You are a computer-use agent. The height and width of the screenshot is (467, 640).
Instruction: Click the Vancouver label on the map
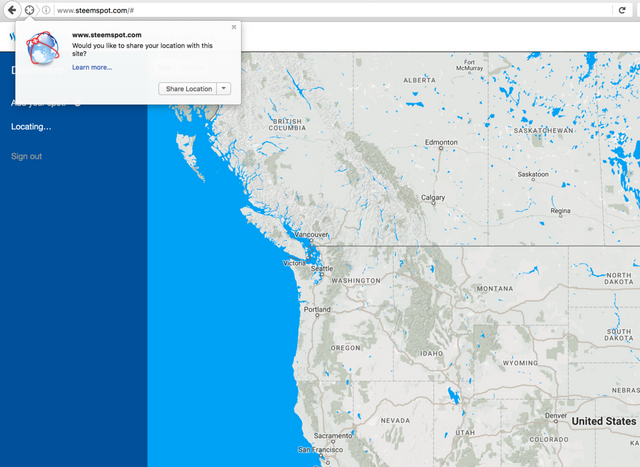pos(311,234)
